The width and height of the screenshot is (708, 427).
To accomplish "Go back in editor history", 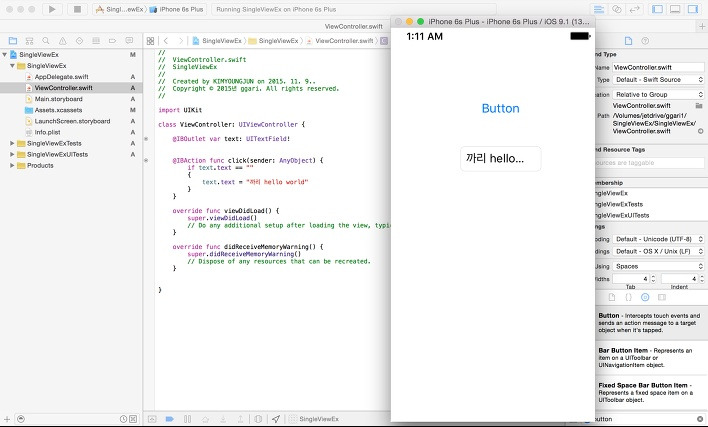I will pyautogui.click(x=166, y=41).
